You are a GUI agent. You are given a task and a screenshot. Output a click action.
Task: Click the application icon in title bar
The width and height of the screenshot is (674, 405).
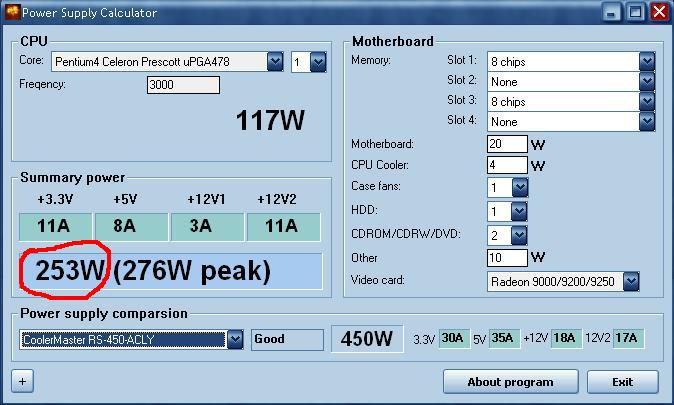point(12,12)
